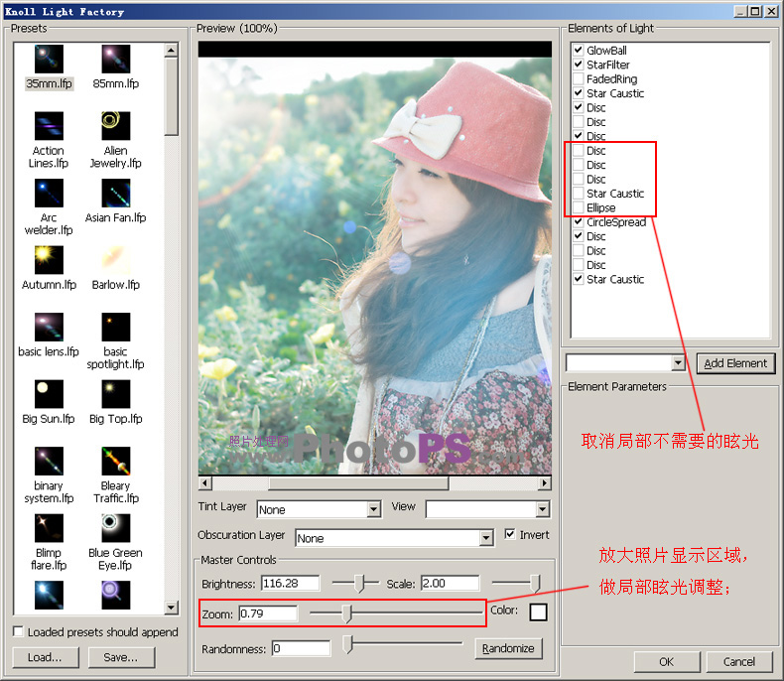Open the Tint Layer dropdown
This screenshot has width=784, height=681.
point(373,509)
